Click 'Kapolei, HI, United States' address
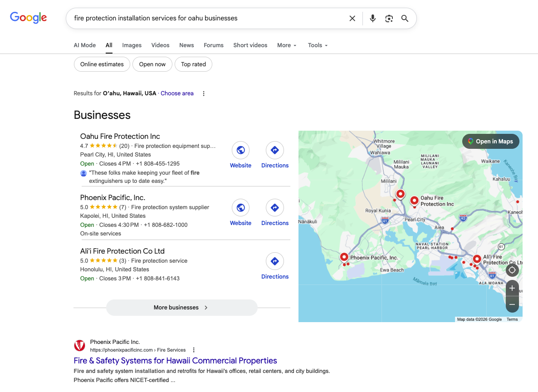Viewport: 538px width, 392px height. (113, 216)
